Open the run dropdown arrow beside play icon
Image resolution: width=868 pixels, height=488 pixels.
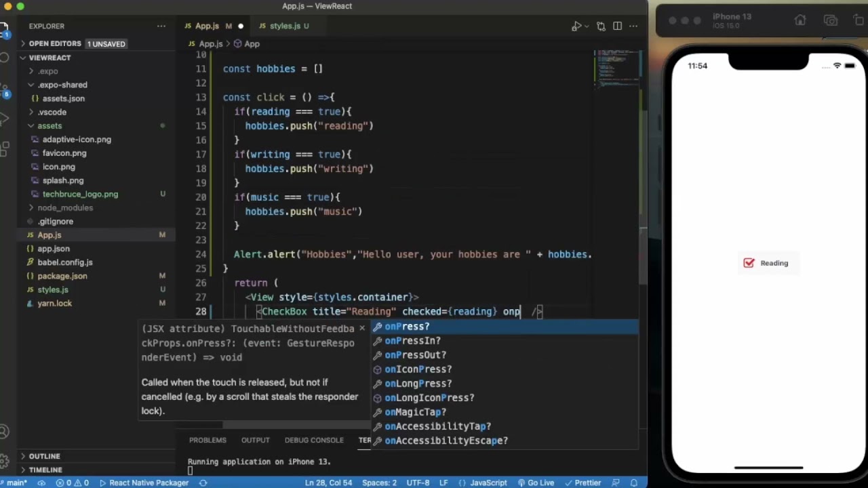click(x=587, y=26)
